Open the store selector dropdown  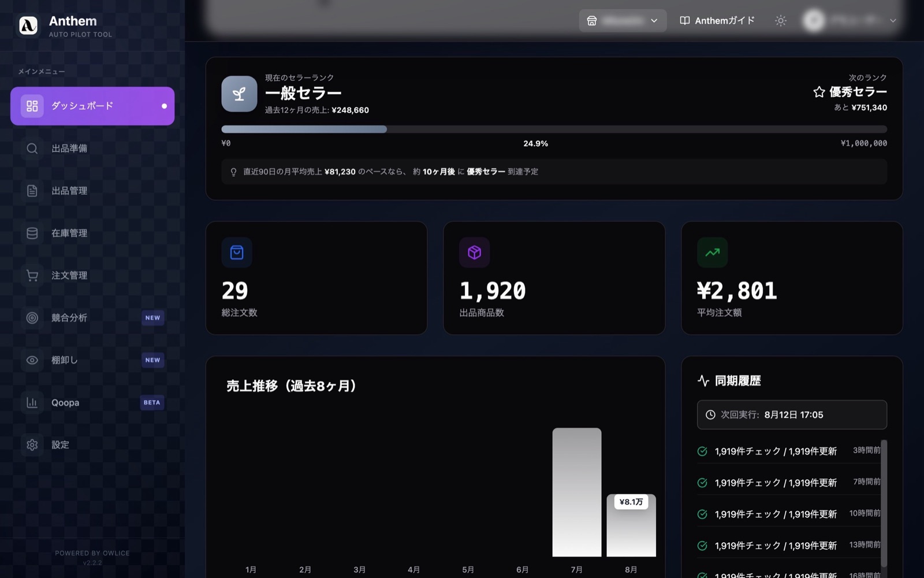(x=623, y=21)
